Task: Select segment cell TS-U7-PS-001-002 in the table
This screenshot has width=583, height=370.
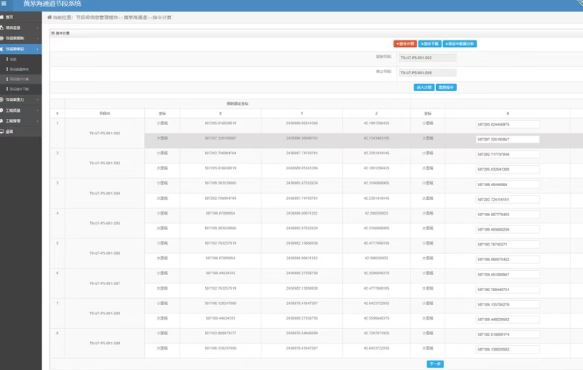Action: (x=105, y=133)
